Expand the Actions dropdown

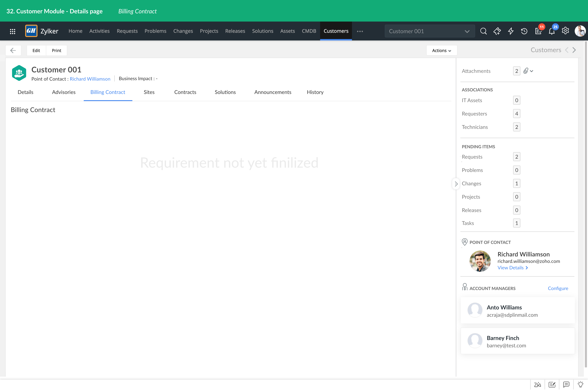point(442,51)
